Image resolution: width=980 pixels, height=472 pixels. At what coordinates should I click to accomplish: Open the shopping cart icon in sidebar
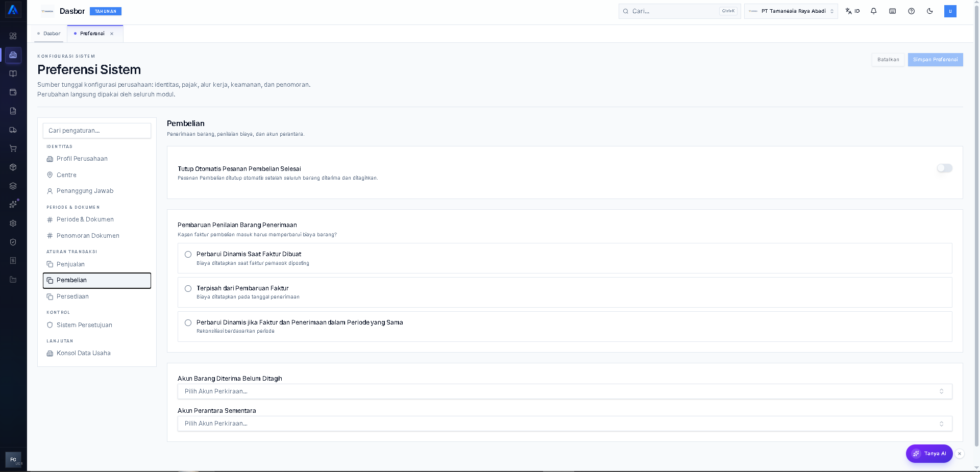click(x=13, y=148)
